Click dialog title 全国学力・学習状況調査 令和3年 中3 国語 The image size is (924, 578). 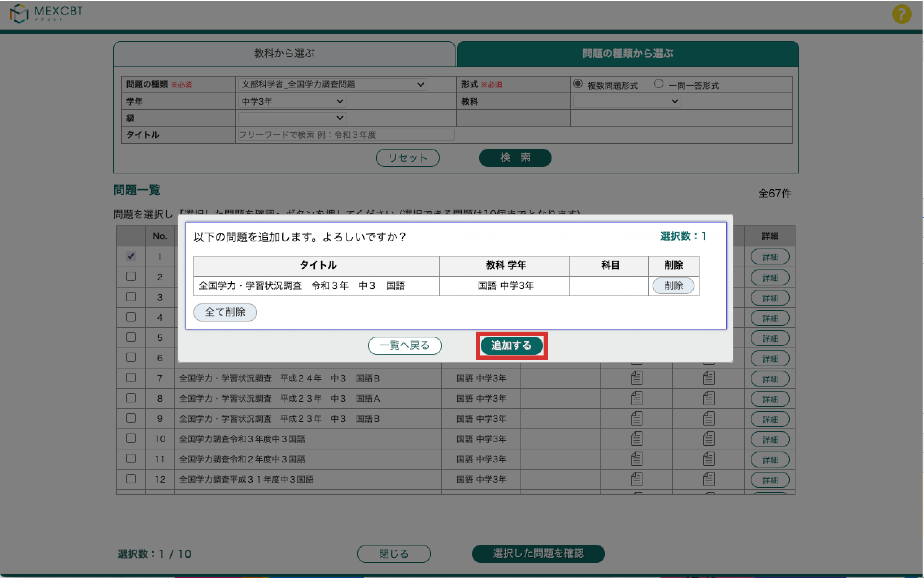point(302,285)
